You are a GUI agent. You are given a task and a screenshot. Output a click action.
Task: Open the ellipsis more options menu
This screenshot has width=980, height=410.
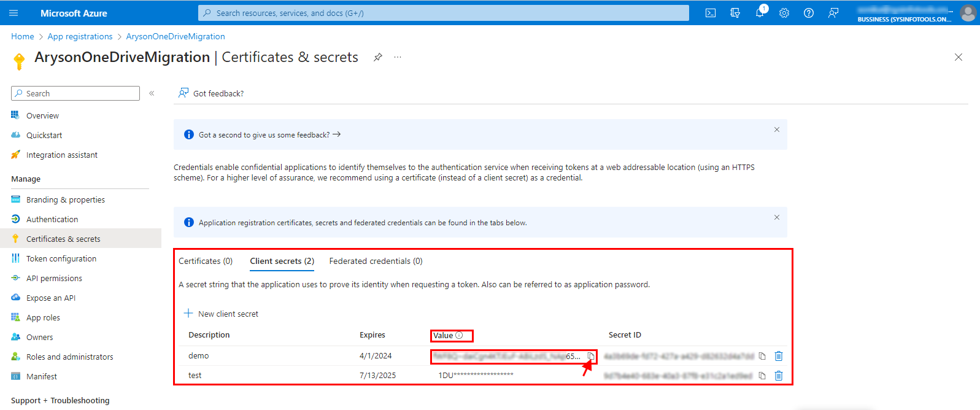click(x=398, y=57)
